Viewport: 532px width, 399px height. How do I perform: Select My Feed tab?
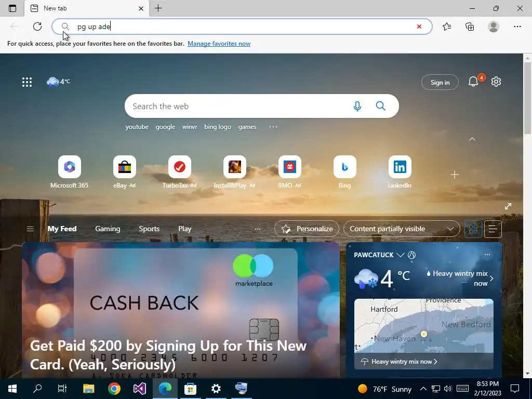(62, 229)
